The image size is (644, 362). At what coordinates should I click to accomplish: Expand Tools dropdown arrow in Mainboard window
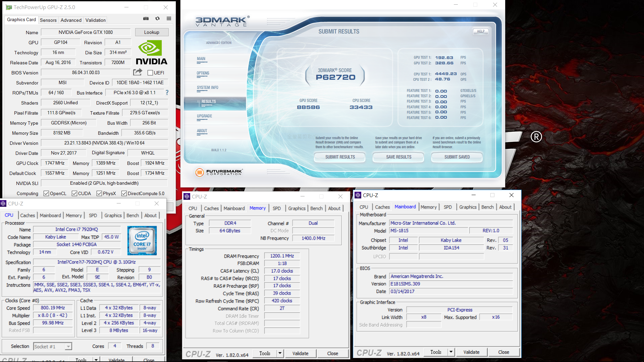coord(451,352)
